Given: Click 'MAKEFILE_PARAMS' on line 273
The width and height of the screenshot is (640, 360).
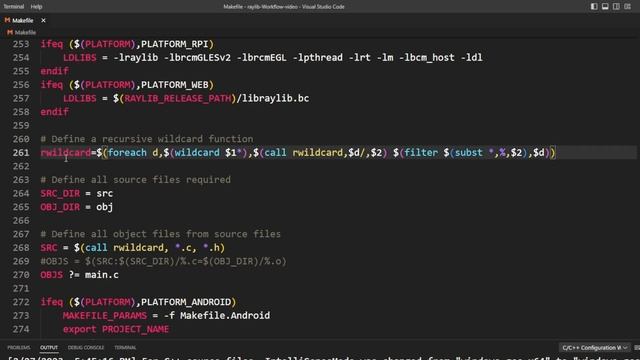Looking at the screenshot, I should (104, 316).
